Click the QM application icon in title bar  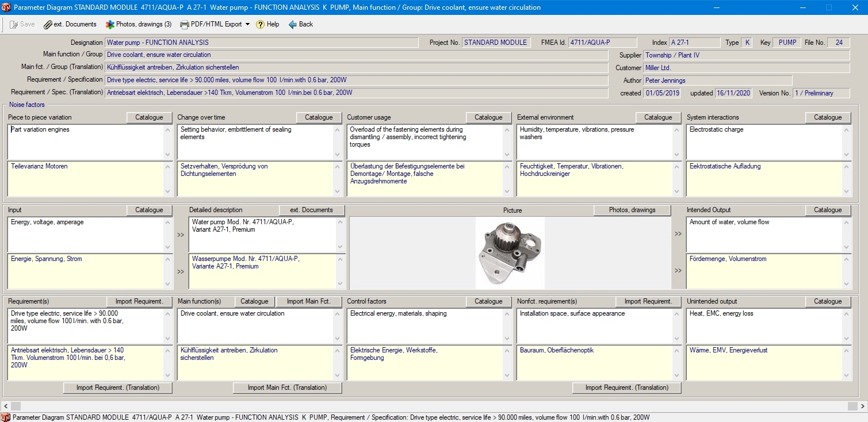6,7
